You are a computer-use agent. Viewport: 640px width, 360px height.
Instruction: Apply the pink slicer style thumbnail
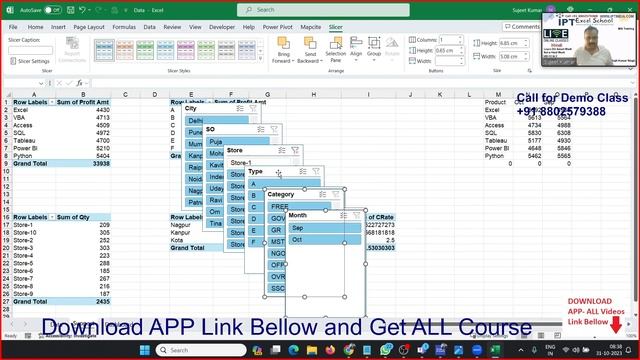click(x=186, y=50)
